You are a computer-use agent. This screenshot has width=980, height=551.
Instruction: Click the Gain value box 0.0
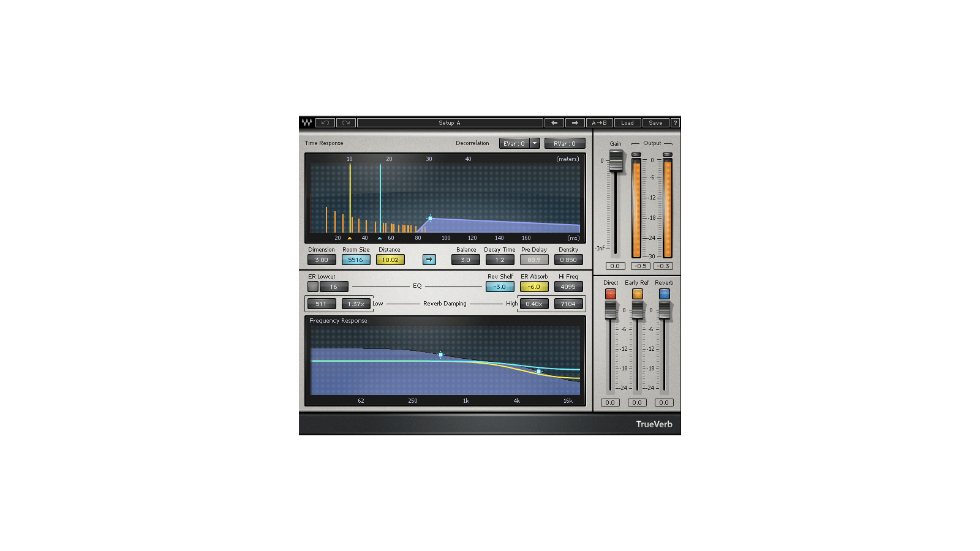(615, 266)
